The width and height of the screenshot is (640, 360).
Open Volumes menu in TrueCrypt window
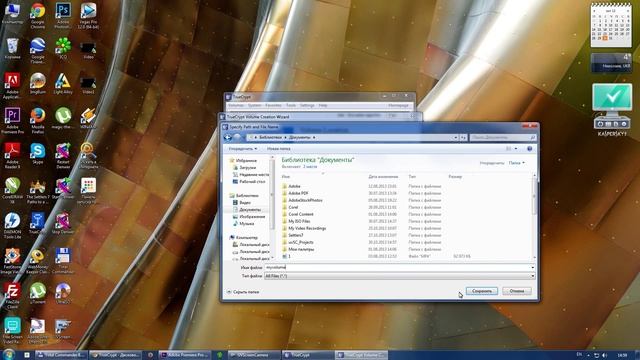click(x=236, y=105)
